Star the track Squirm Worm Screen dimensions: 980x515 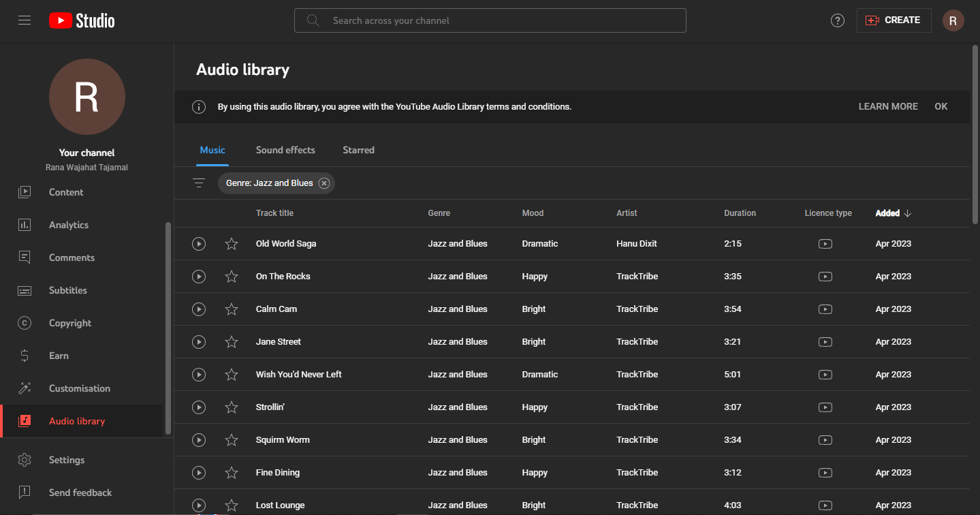click(x=232, y=440)
